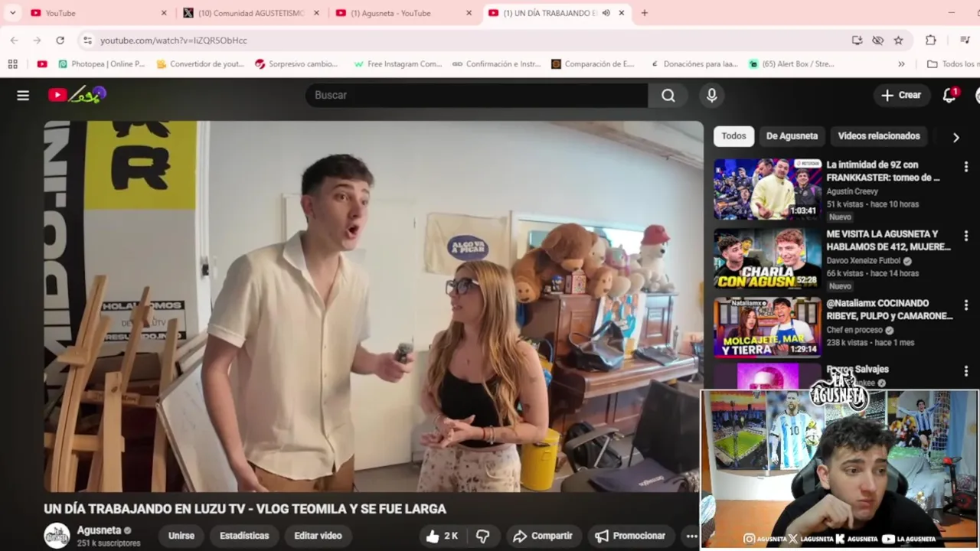Open the Donaciones para laa... bookmark
The height and width of the screenshot is (551, 980).
(x=694, y=64)
